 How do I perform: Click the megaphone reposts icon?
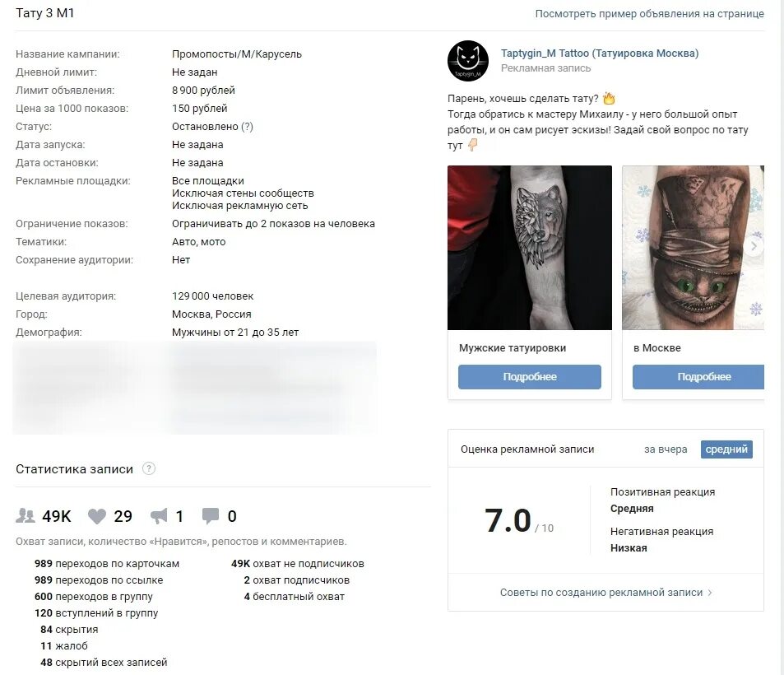coord(159,516)
